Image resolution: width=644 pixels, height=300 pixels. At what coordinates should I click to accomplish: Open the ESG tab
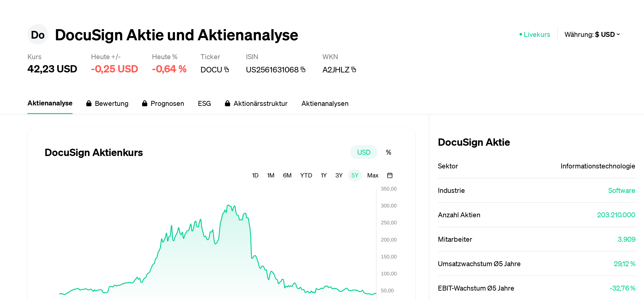coord(204,103)
